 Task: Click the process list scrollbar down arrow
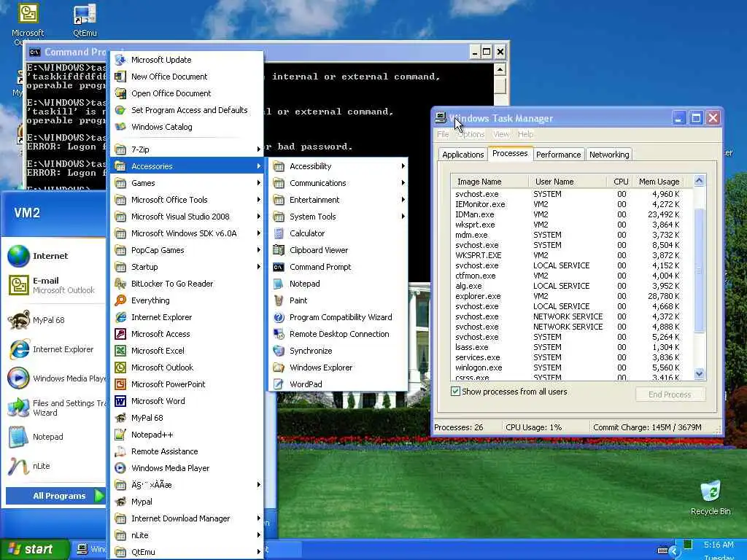click(699, 374)
